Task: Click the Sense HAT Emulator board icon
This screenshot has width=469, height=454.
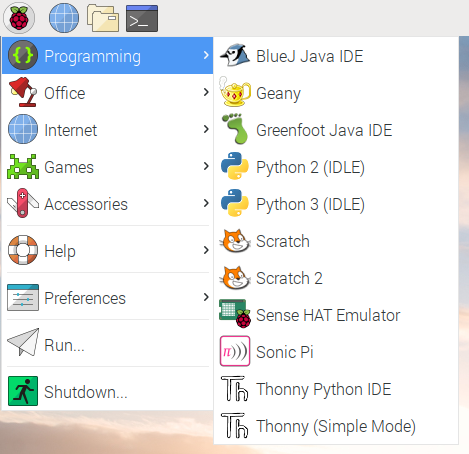Action: 235,314
